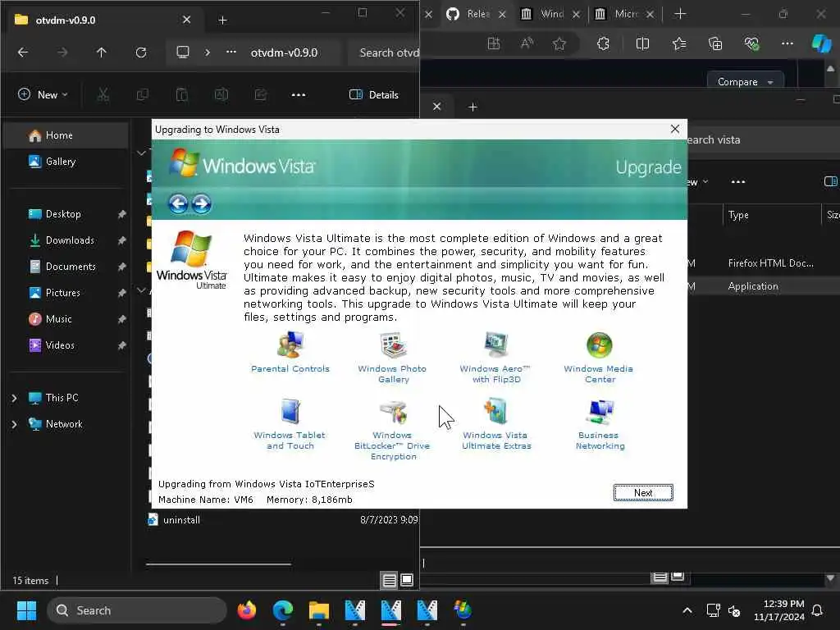The image size is (840, 630).
Task: Open Microsoft Edge from the taskbar
Action: pyautogui.click(x=283, y=610)
